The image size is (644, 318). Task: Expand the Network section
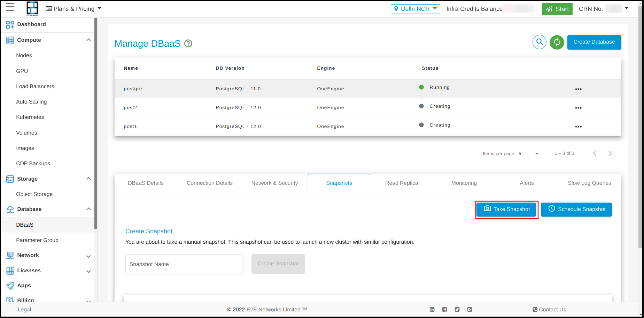click(88, 256)
